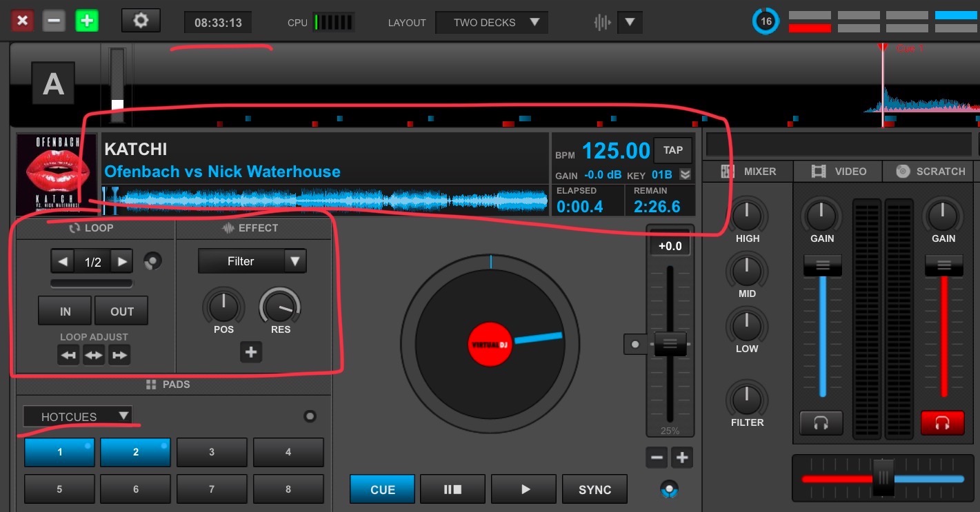Click the play transport button
Viewport: 980px width, 512px height.
click(523, 489)
